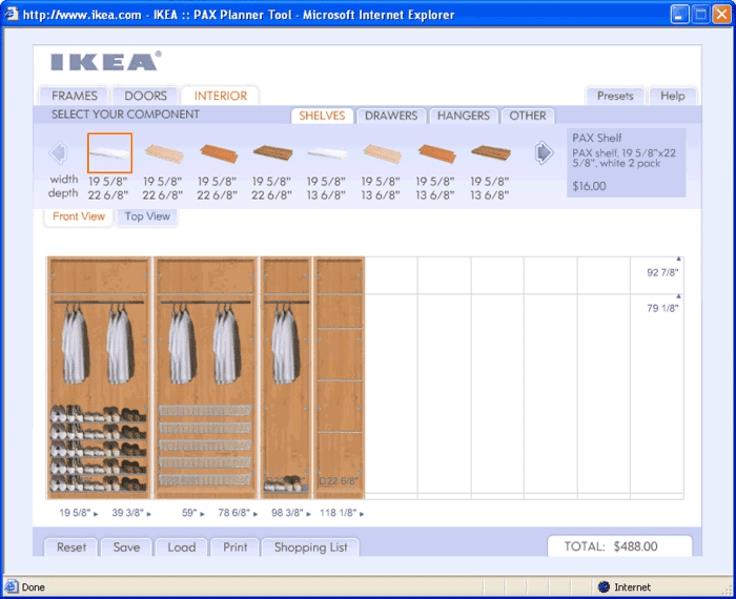Switch to the INTERIOR tab

220,96
